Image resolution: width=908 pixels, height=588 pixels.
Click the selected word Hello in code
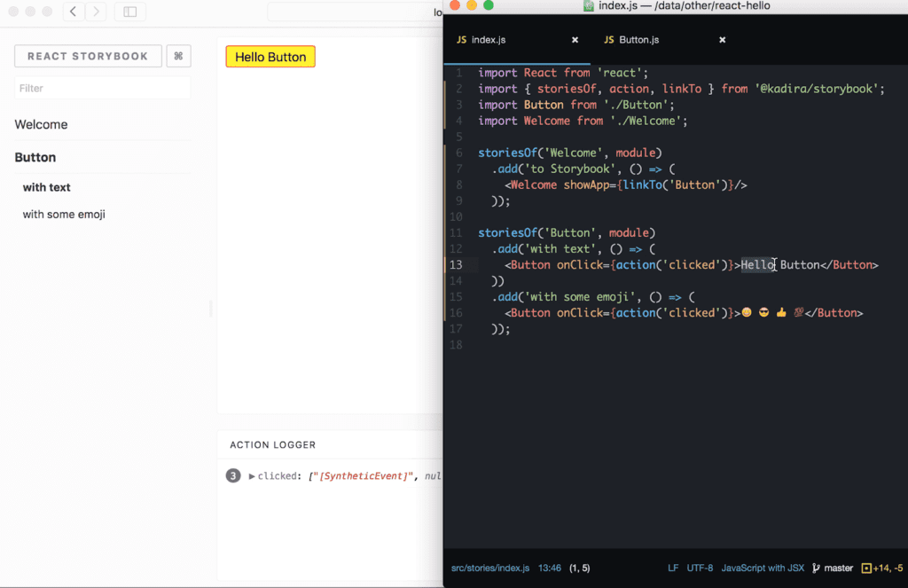757,265
